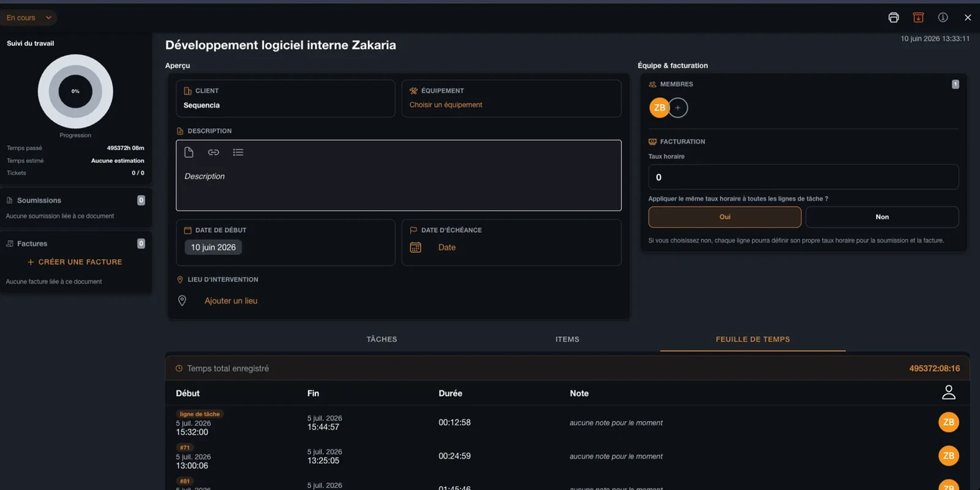Click the Temps passé value 495372h 08m
Screen dimensions: 980x490
coord(126,148)
